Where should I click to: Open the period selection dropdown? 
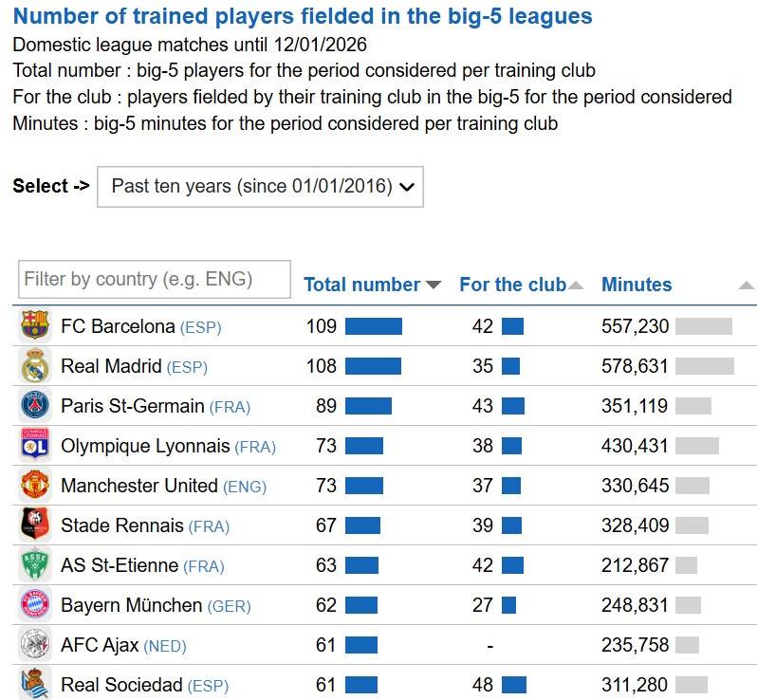[260, 187]
